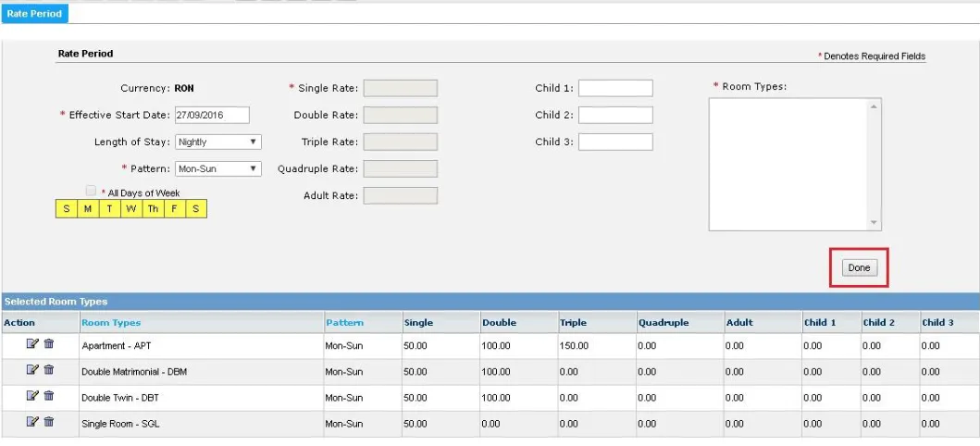
Task: Click the Single column header
Action: pos(419,323)
